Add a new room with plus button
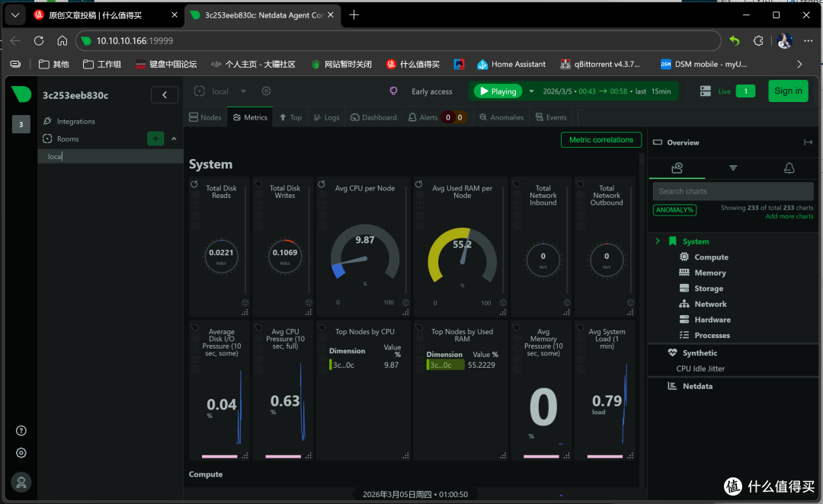 click(155, 139)
